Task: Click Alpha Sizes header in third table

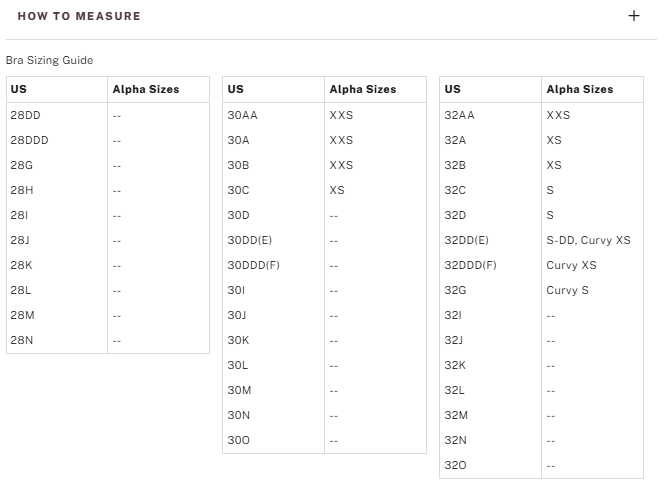Action: pos(580,89)
